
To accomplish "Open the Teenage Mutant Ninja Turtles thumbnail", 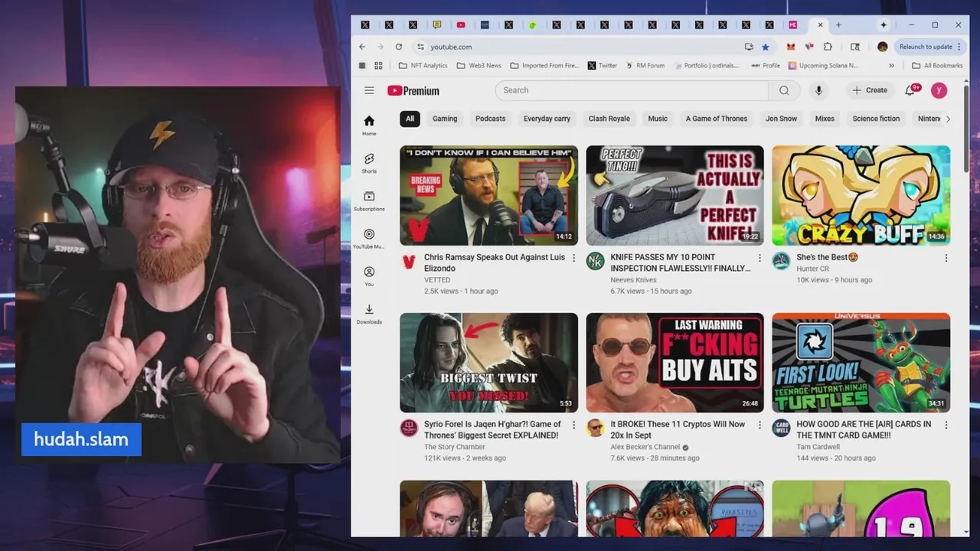I will click(x=861, y=363).
